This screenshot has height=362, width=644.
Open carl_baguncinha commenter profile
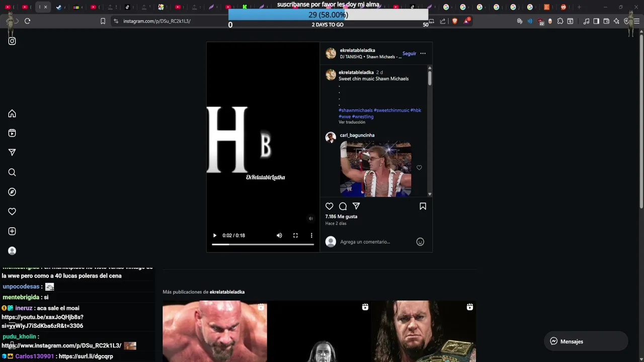[x=357, y=135]
